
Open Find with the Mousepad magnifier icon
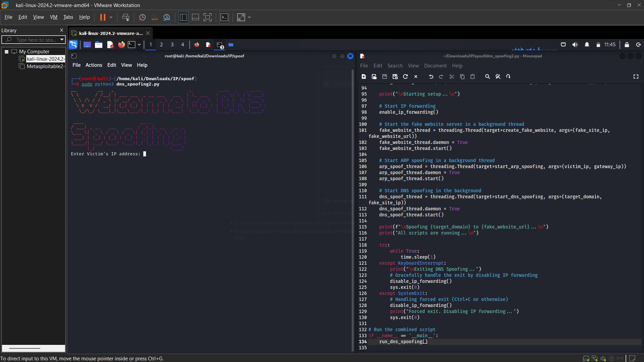coord(488,76)
